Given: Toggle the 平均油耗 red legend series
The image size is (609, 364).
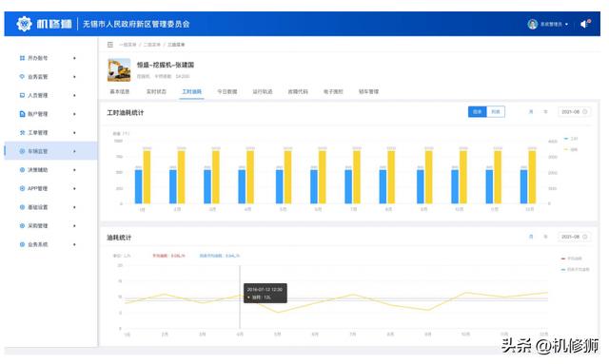Looking at the screenshot, I should tap(571, 259).
